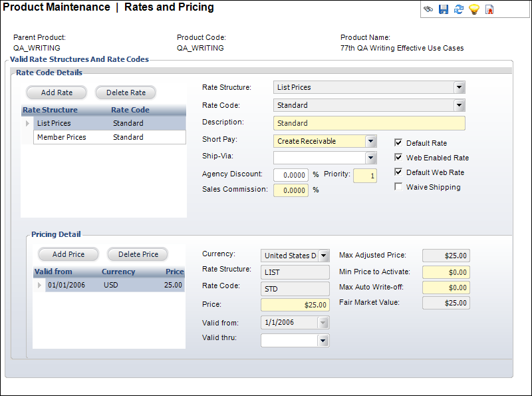Uncheck the Default Rate checkbox
Image resolution: width=532 pixels, height=396 pixels.
point(398,142)
